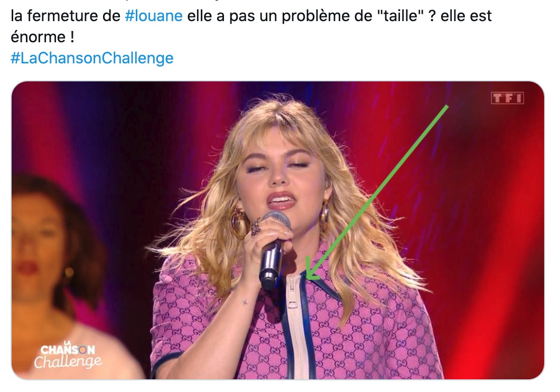Click the small cross tattoo on the wrist

(245, 302)
